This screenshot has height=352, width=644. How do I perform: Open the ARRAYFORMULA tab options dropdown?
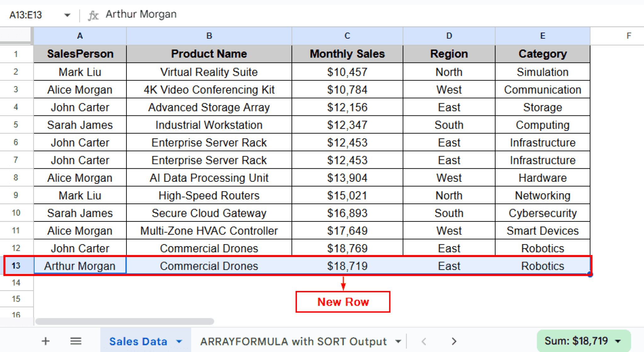pyautogui.click(x=398, y=341)
